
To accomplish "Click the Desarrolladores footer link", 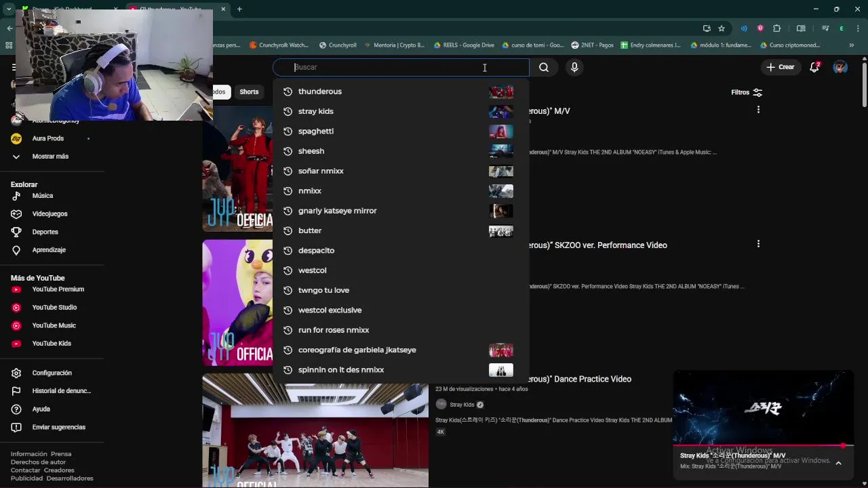I will [x=70, y=479].
